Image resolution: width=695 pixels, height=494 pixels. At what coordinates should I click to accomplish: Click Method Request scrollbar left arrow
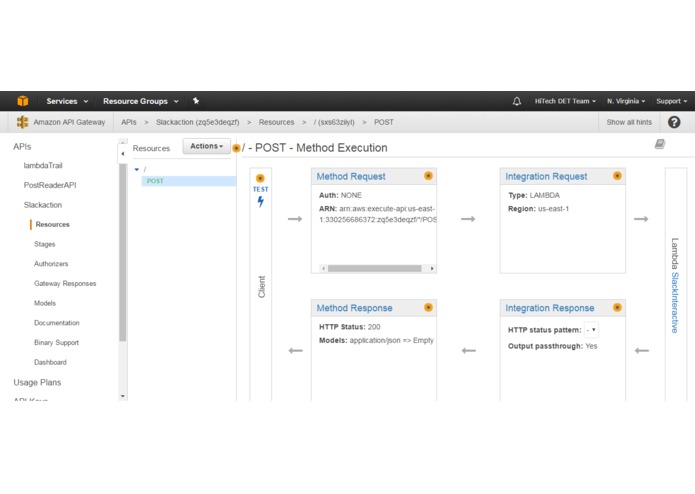coord(324,268)
